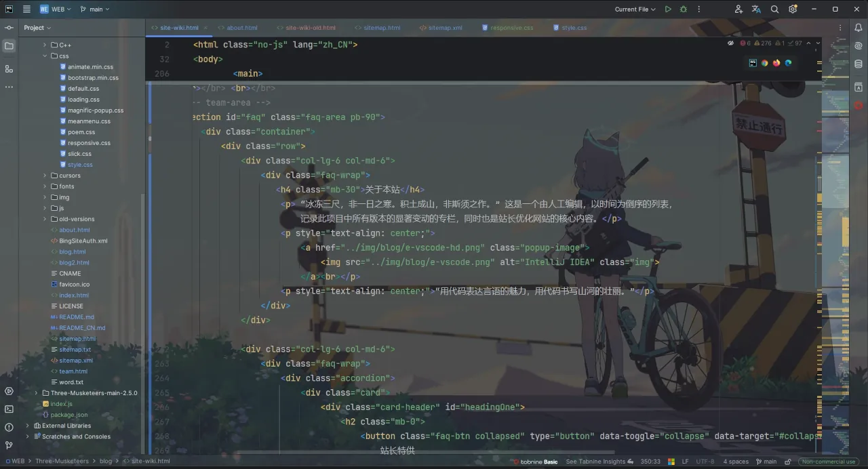Open the Translate plugin icon in the title bar
The width and height of the screenshot is (868, 469).
click(756, 9)
